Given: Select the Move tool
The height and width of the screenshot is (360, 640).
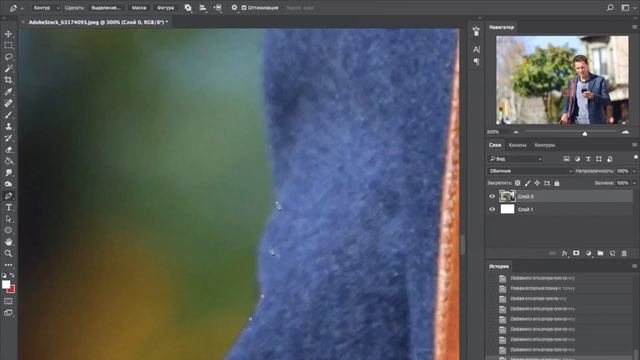Looking at the screenshot, I should point(8,33).
